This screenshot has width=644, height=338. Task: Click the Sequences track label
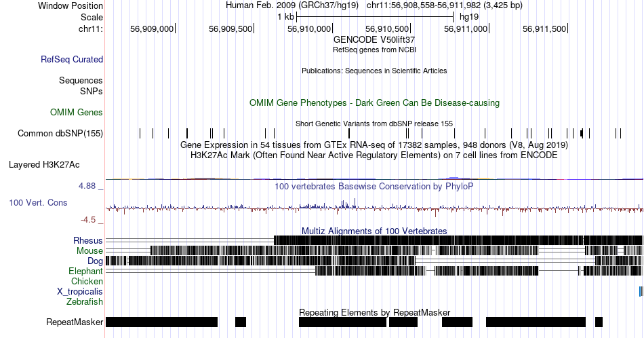[x=81, y=80]
